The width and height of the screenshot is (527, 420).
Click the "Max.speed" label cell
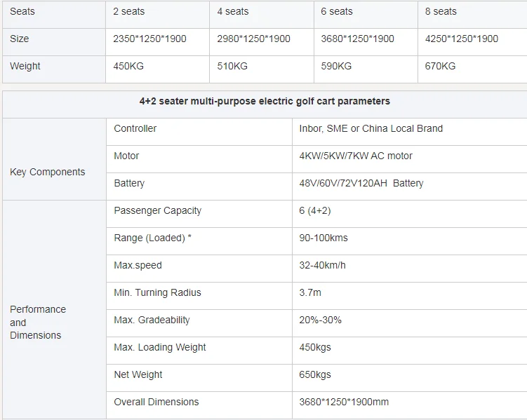pos(138,265)
